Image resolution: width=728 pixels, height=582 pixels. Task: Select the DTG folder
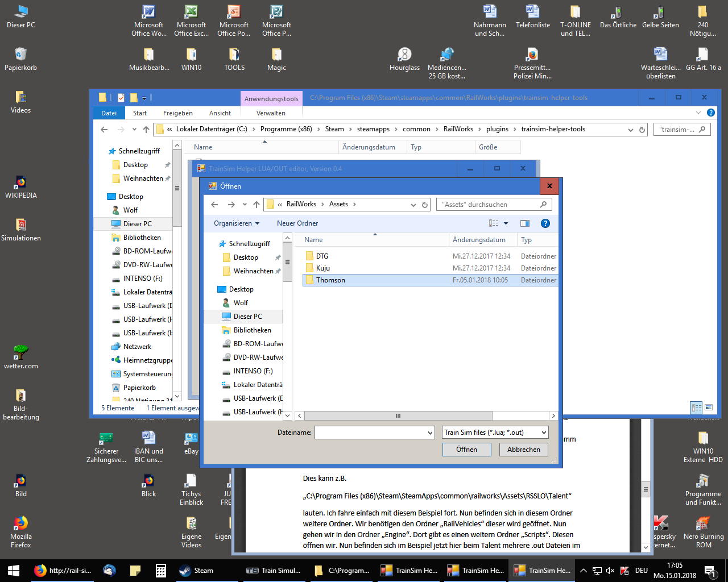click(322, 256)
